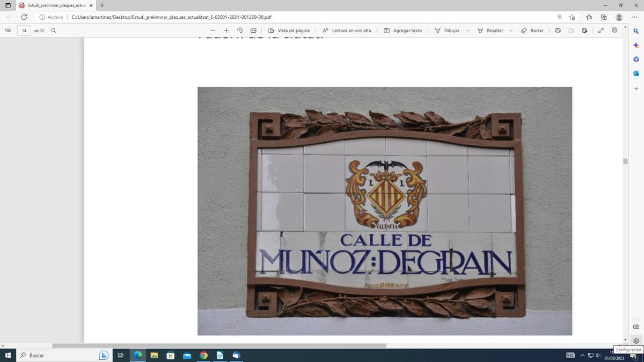Switch to the Estudi_preliminar_plaques tab
This screenshot has height=362, width=644.
(48, 5)
